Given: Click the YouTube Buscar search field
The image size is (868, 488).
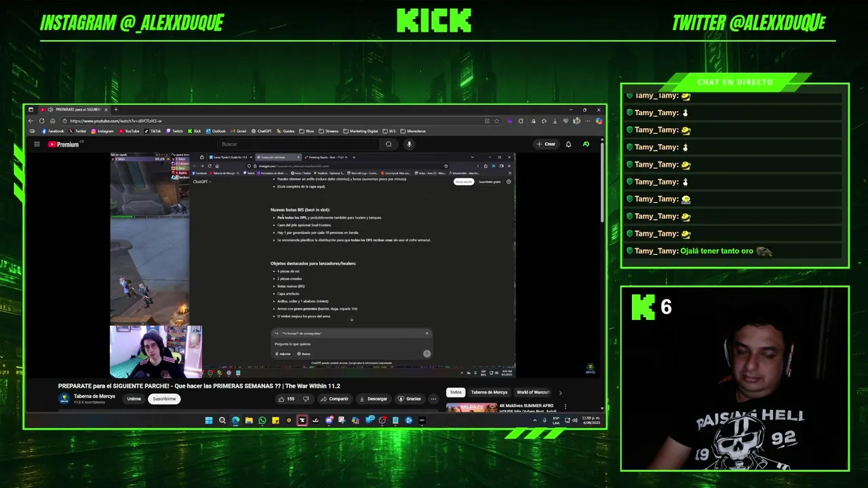Looking at the screenshot, I should coord(300,144).
